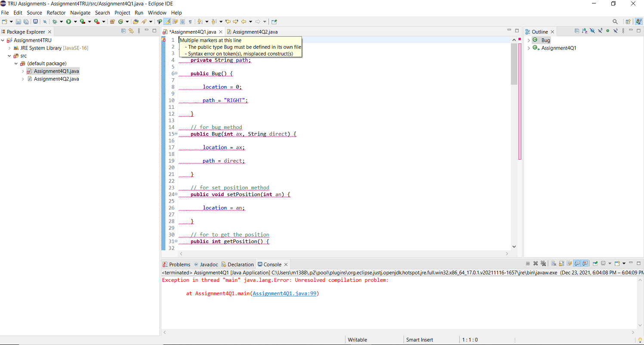Open the Refactor menu
Viewport: 644px width, 345px height.
56,12
